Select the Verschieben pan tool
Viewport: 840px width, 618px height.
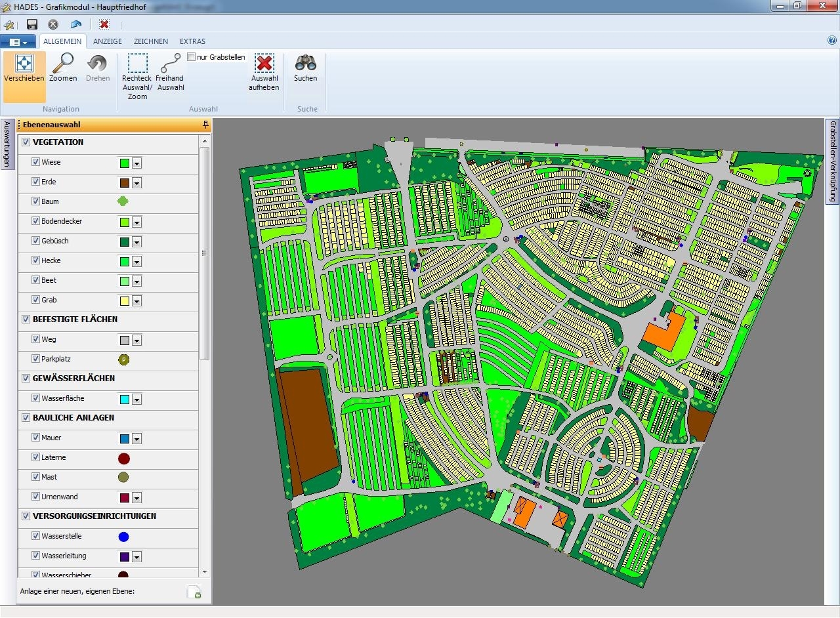[x=24, y=68]
